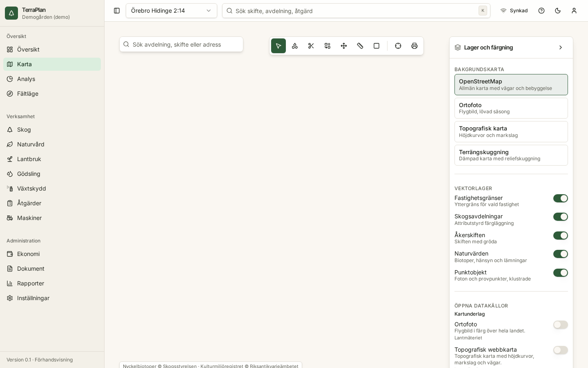Select OpenStreetMap background map

coord(511,85)
